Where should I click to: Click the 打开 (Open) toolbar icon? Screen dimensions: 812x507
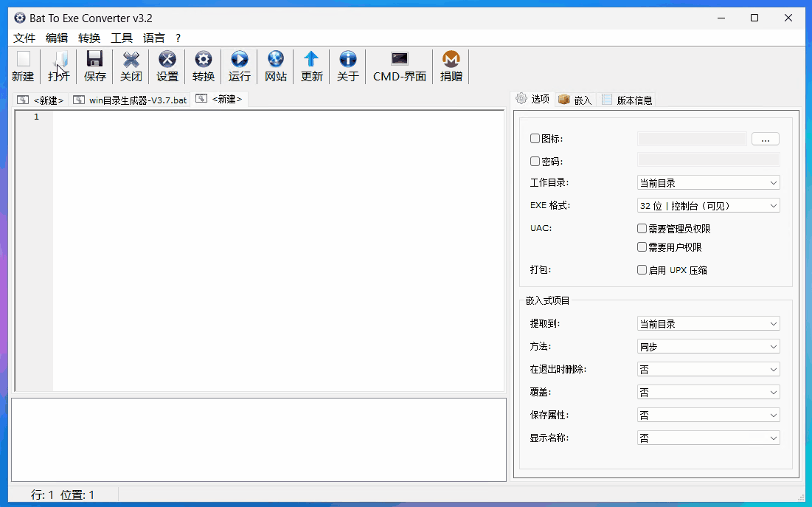pyautogui.click(x=60, y=60)
